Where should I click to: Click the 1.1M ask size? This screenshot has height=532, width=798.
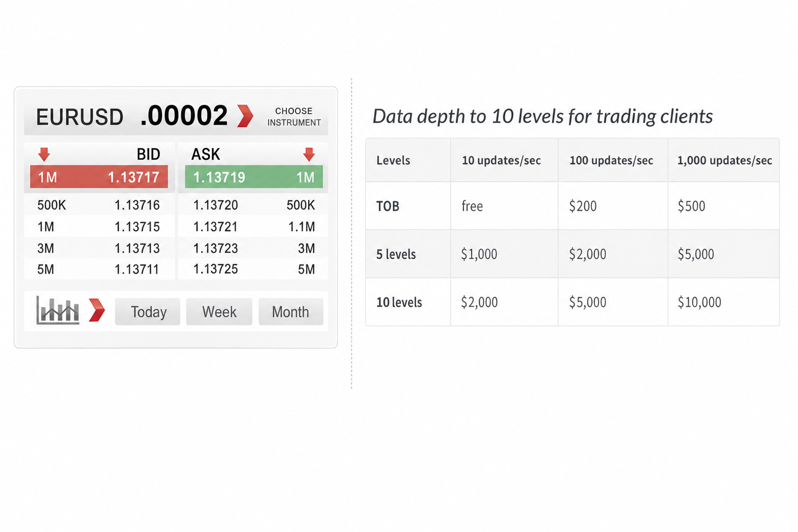point(302,227)
